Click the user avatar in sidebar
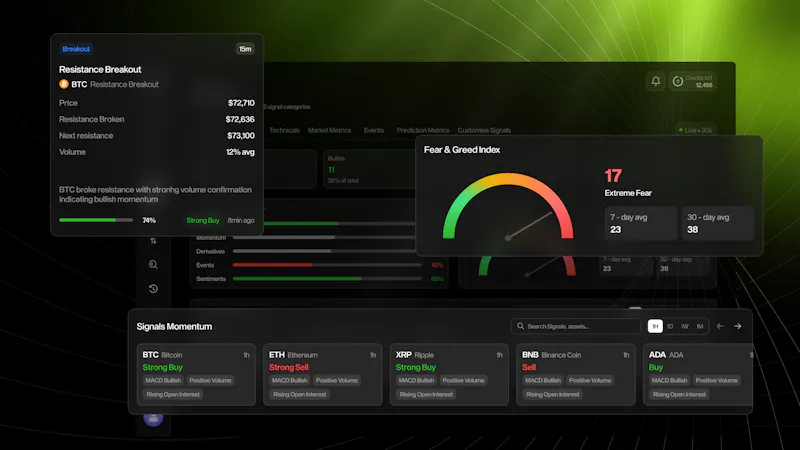 (153, 418)
